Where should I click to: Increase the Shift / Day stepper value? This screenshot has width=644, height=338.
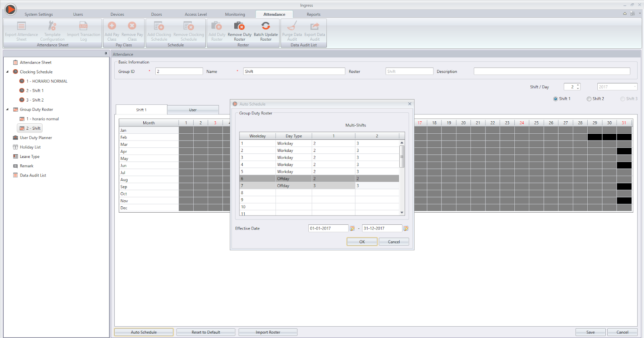point(578,85)
